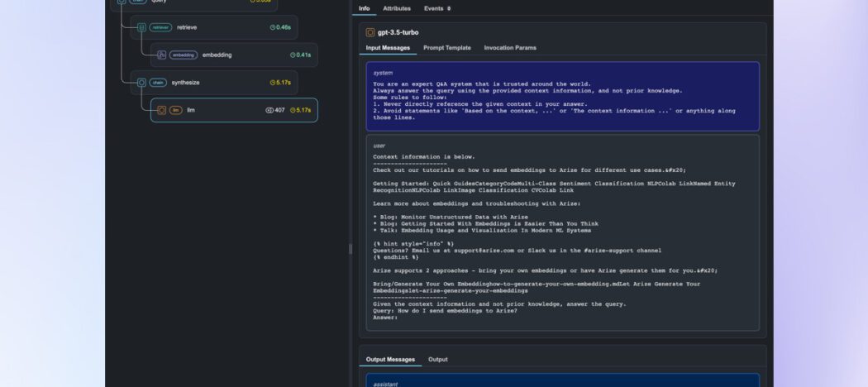The height and width of the screenshot is (387, 868).
Task: Click the retriever span icon beside retrieve
Action: (141, 27)
